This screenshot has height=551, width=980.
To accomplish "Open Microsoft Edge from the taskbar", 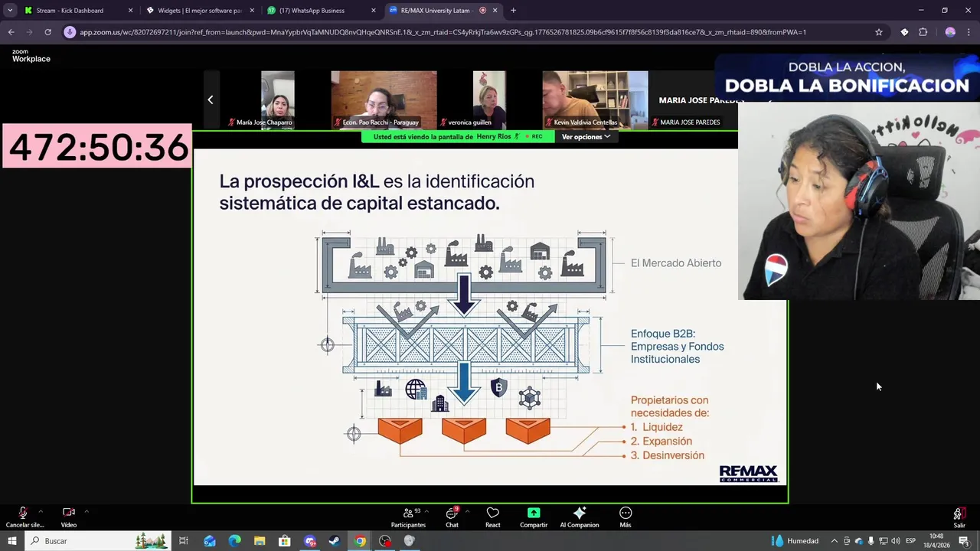I will 234,541.
